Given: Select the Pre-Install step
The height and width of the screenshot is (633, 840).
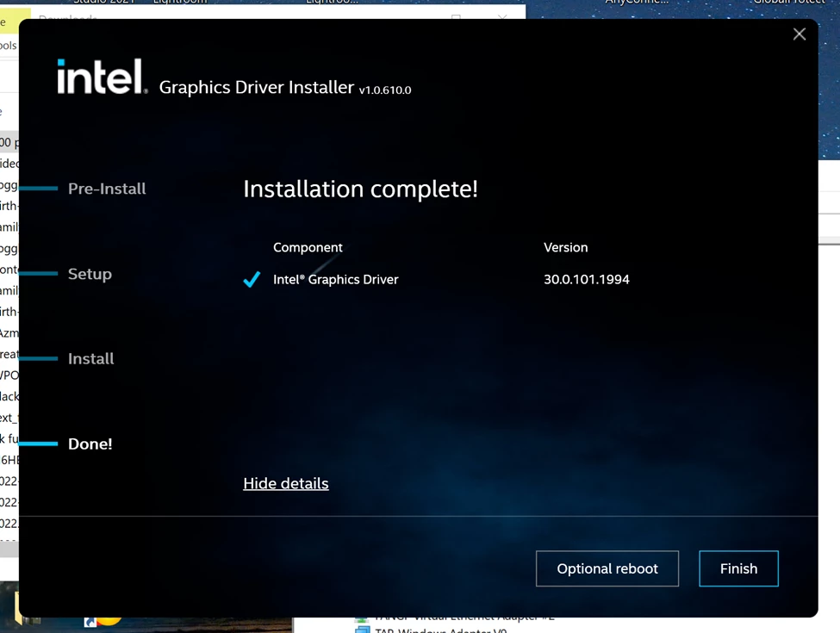Looking at the screenshot, I should 107,189.
